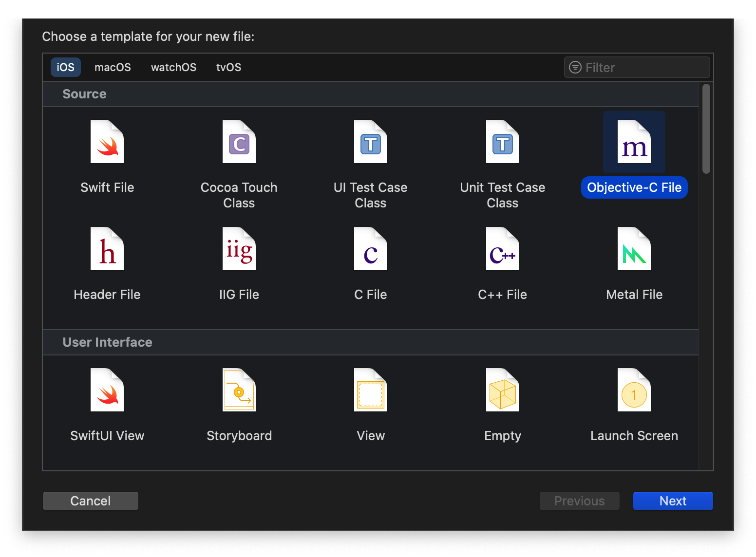Click the Next button
Image resolution: width=756 pixels, height=557 pixels.
pyautogui.click(x=673, y=501)
